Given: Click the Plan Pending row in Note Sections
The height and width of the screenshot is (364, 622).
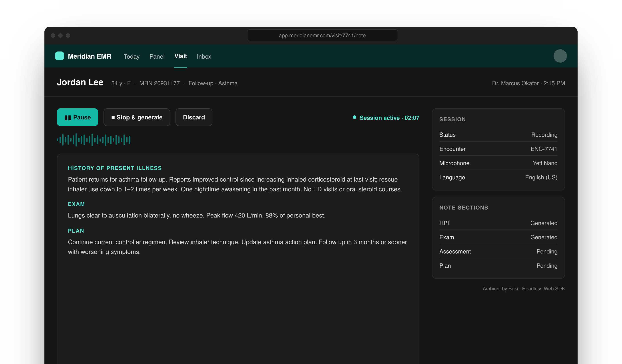Looking at the screenshot, I should (x=498, y=266).
